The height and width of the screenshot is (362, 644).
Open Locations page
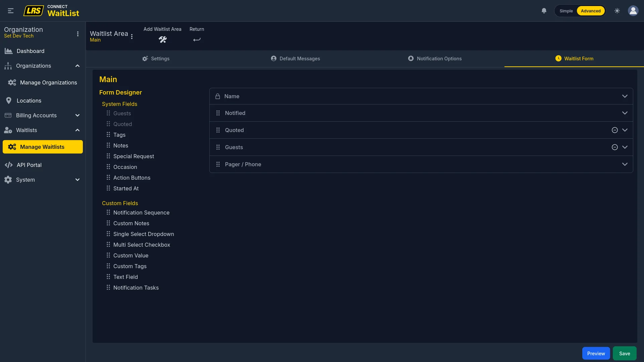(x=43, y=101)
